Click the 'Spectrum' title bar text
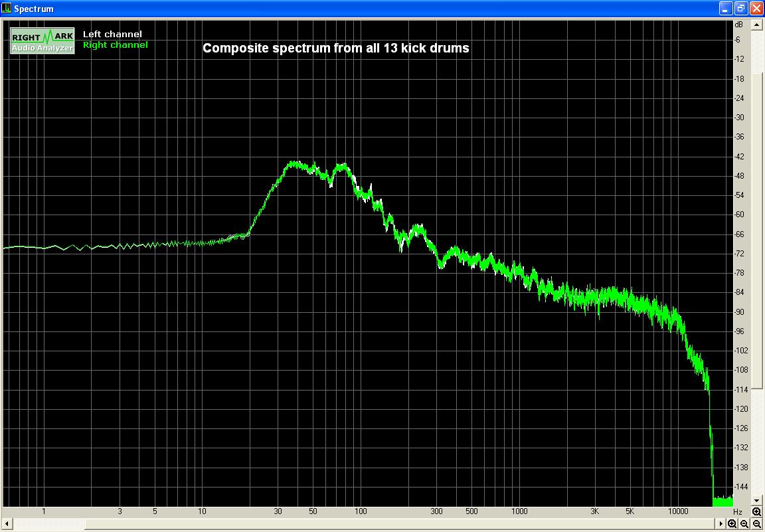The height and width of the screenshot is (532, 765). 34,9
